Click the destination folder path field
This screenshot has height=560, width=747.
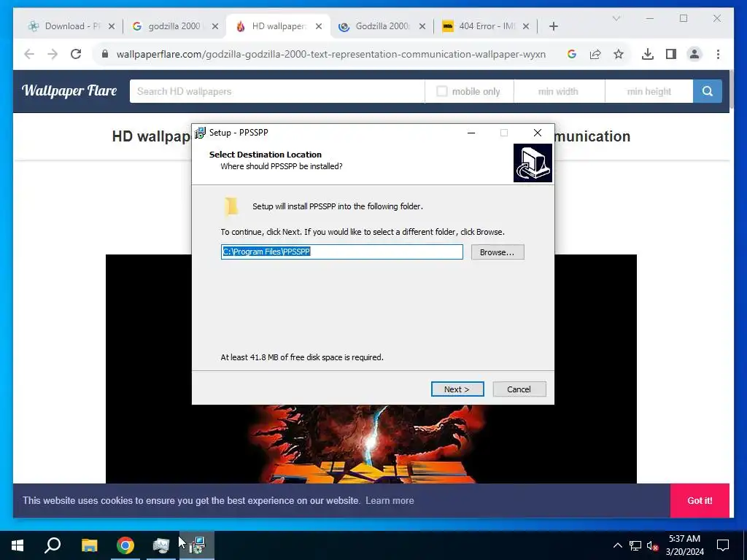tap(341, 252)
